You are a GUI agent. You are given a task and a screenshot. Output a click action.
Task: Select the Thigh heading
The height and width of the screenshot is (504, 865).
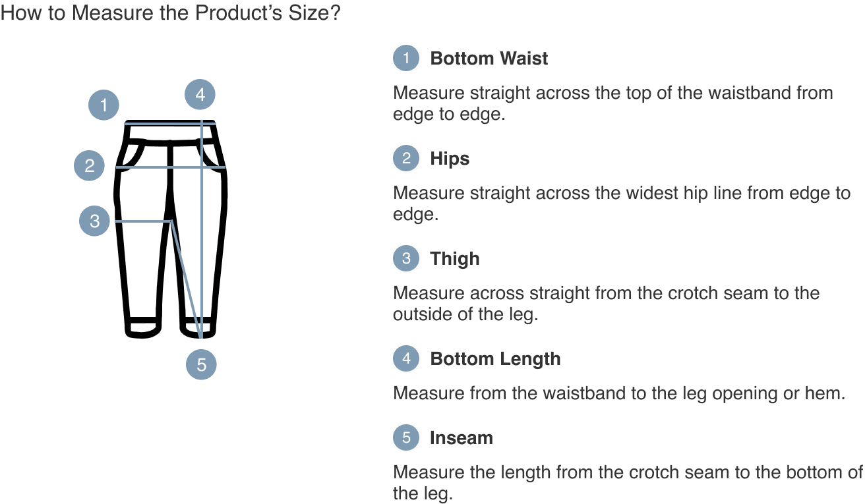[x=454, y=259]
